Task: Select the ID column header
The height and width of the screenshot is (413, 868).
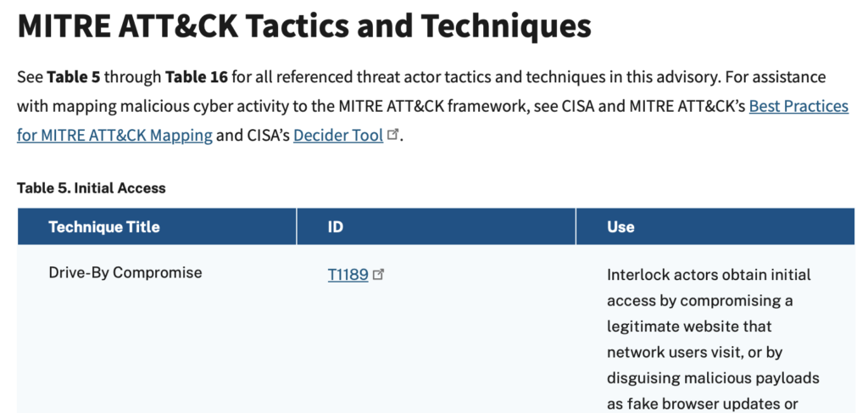Action: 336,227
